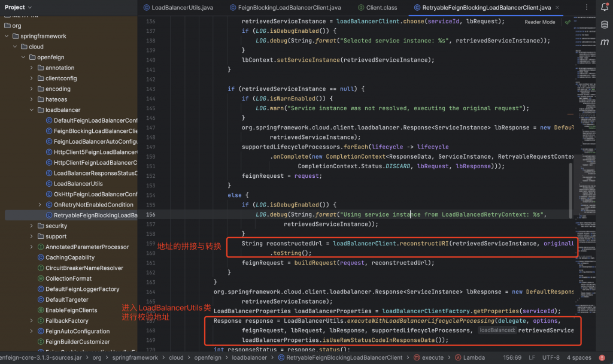This screenshot has height=364, width=613.
Task: Select RetryableFeignBlockingLoadBa class in tree
Action: tap(92, 216)
